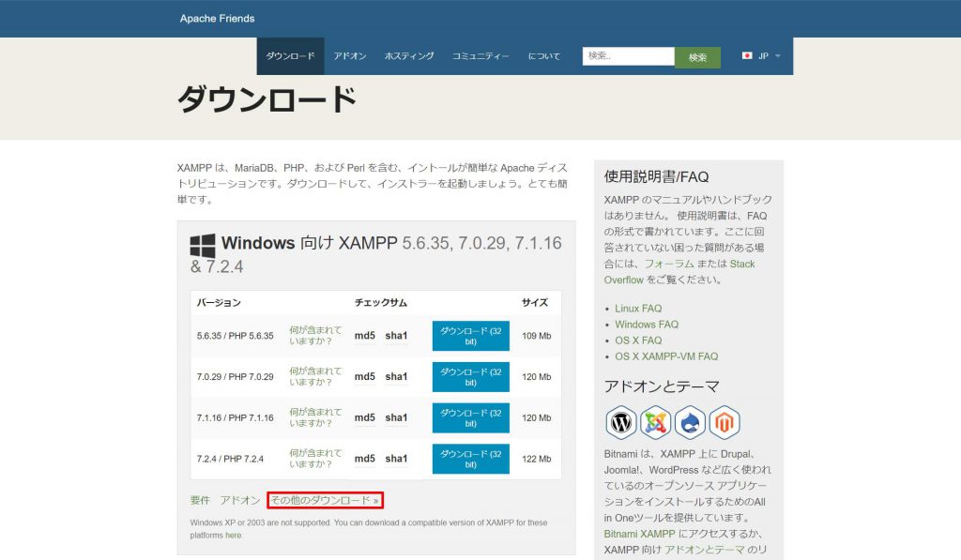Image resolution: width=961 pixels, height=560 pixels.
Task: Focus the 検索 search input field
Action: tap(628, 55)
